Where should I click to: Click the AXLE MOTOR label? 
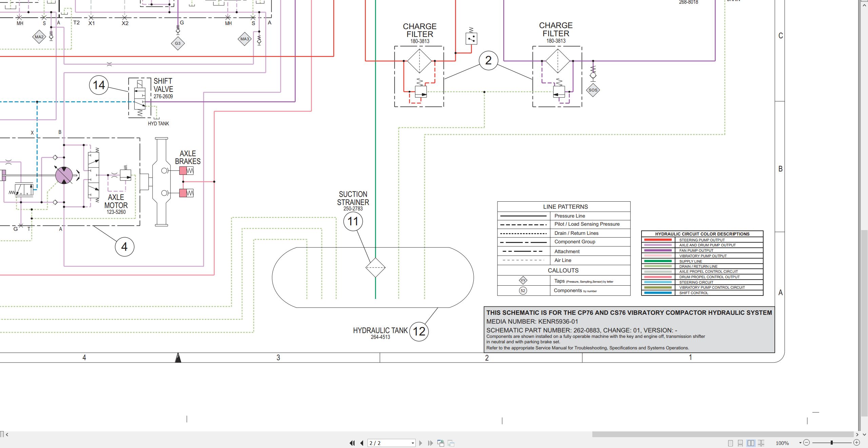click(116, 201)
